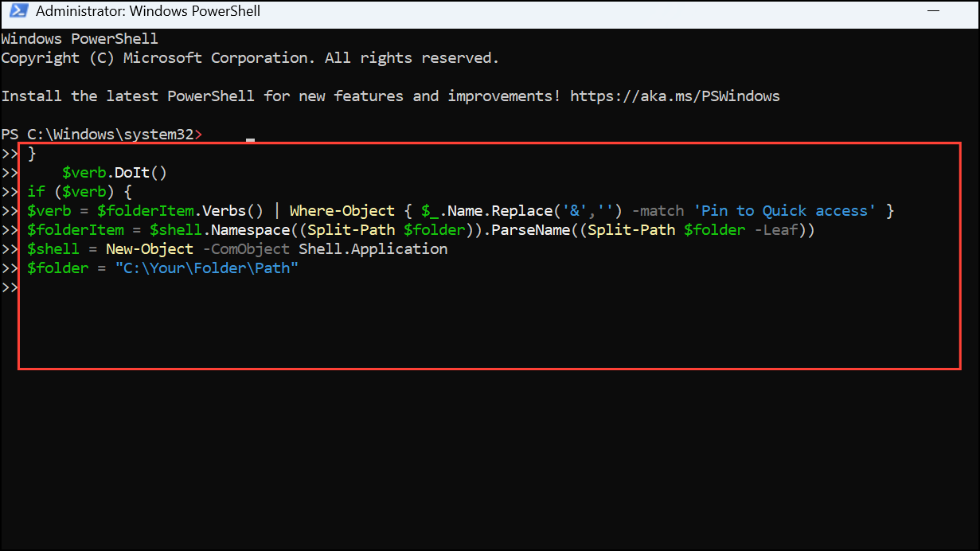
Task: Select the 'Pin to Quick access' string
Action: tap(785, 210)
